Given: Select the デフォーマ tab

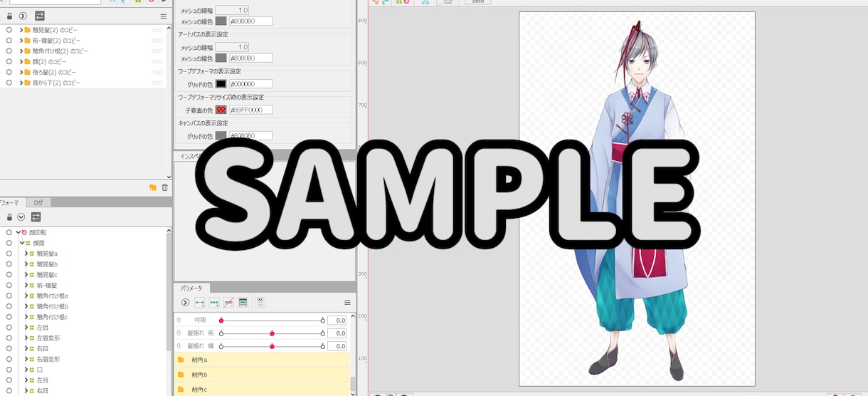Looking at the screenshot, I should click(13, 203).
